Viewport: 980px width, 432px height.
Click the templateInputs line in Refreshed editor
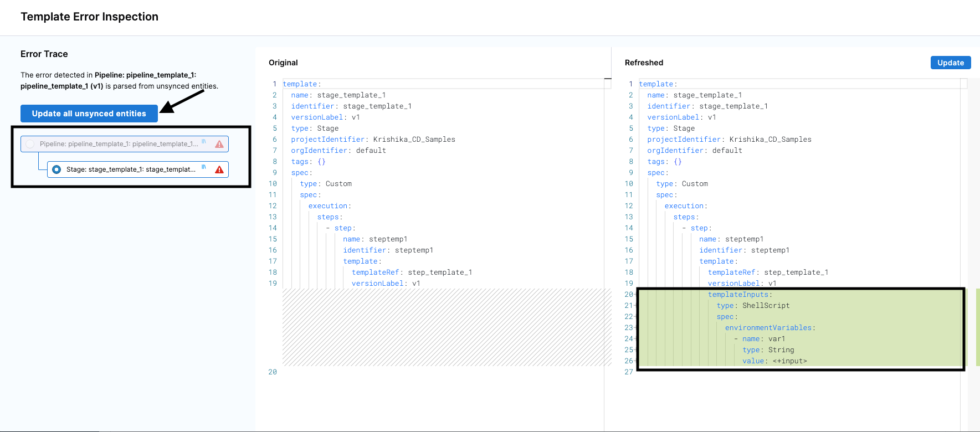738,295
